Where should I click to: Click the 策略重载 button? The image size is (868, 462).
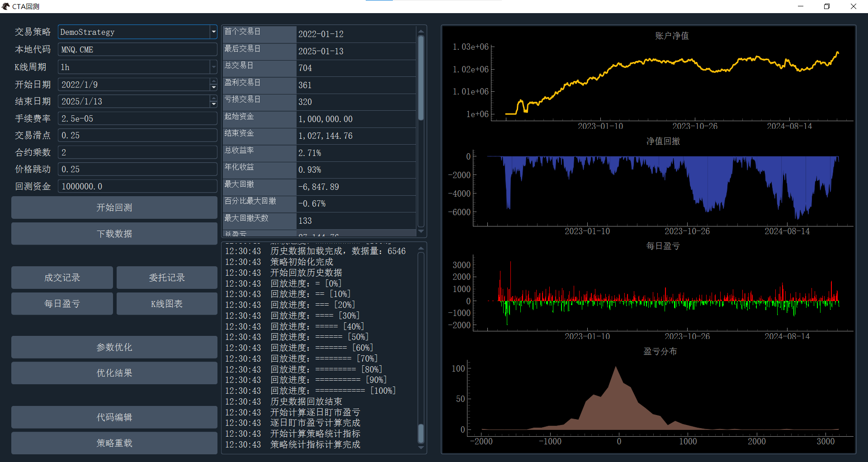click(114, 443)
